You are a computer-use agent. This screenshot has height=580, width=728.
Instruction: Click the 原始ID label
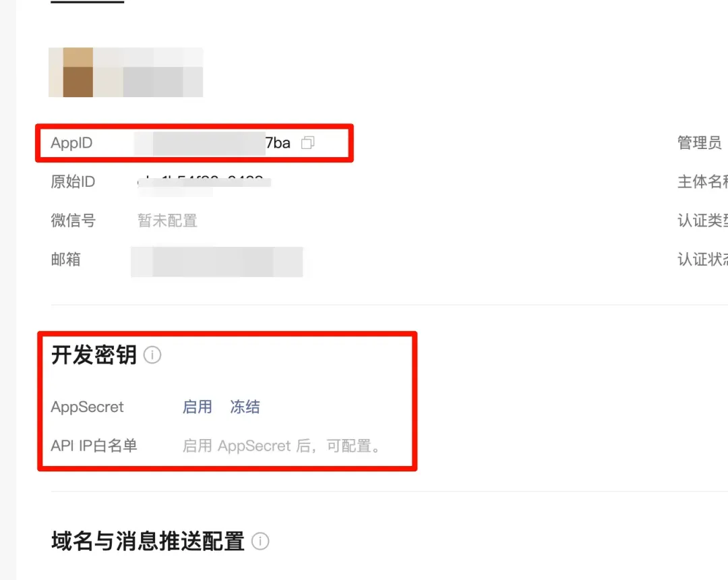[x=73, y=181]
